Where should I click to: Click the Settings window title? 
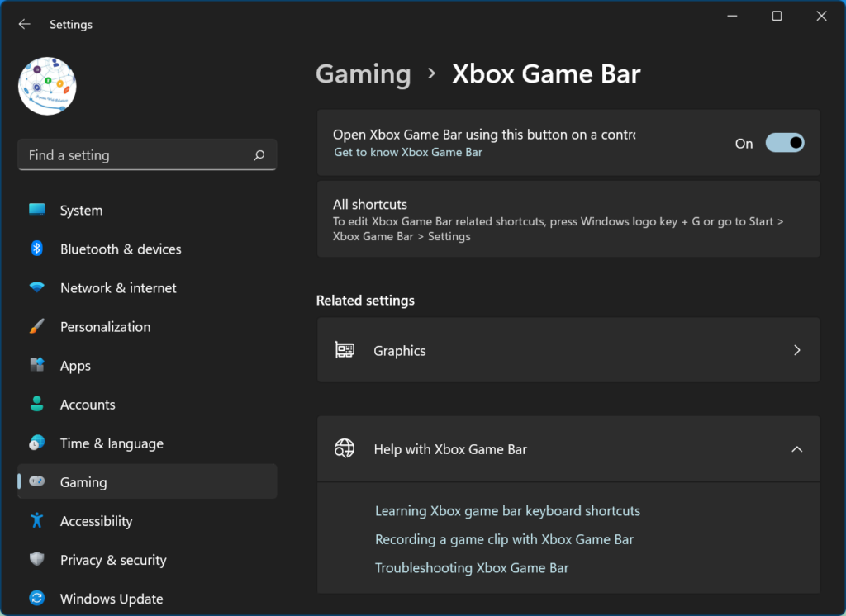[71, 25]
